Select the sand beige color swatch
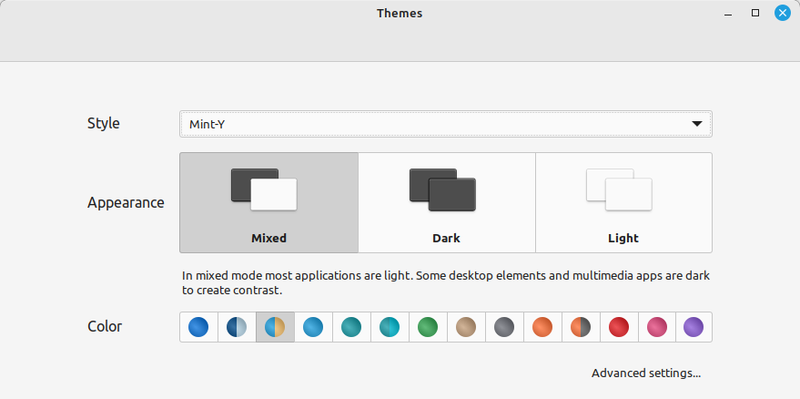 pyautogui.click(x=466, y=327)
